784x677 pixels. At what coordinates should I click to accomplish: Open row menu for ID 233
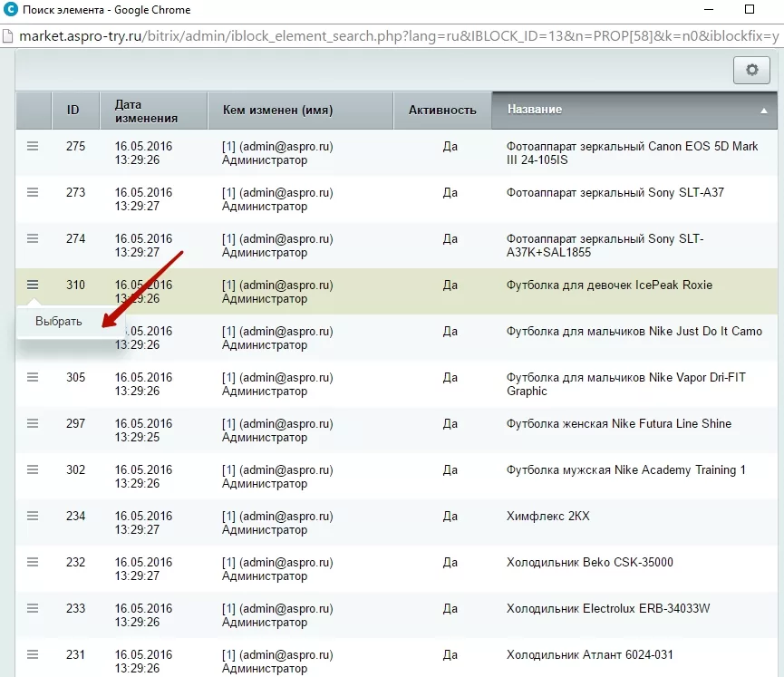[x=33, y=608]
